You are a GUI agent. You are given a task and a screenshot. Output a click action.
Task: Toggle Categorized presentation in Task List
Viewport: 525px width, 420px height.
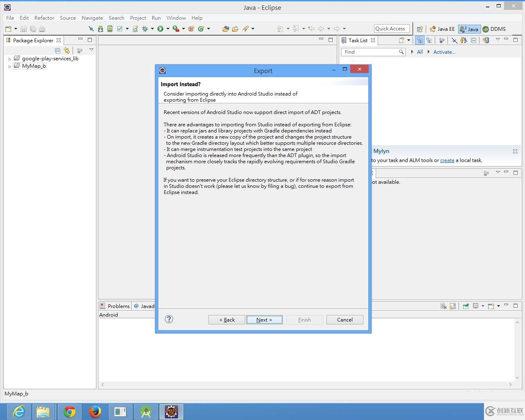click(x=420, y=40)
